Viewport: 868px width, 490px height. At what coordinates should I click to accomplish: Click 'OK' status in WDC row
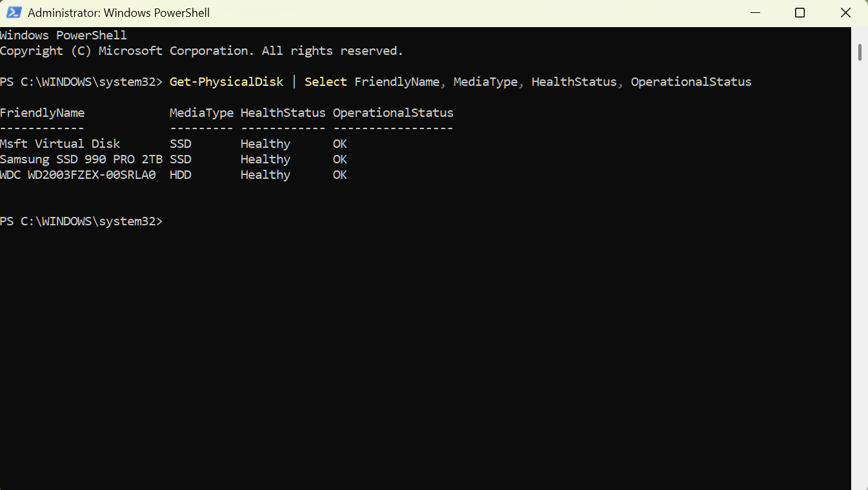340,175
